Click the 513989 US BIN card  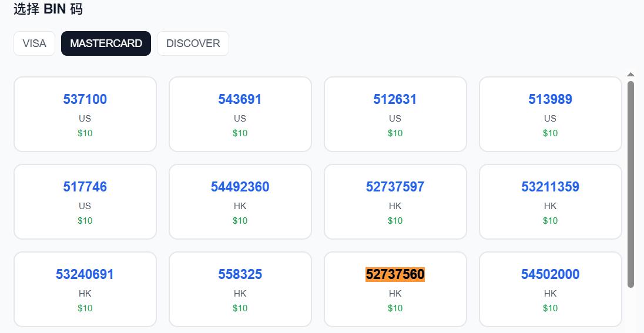550,114
